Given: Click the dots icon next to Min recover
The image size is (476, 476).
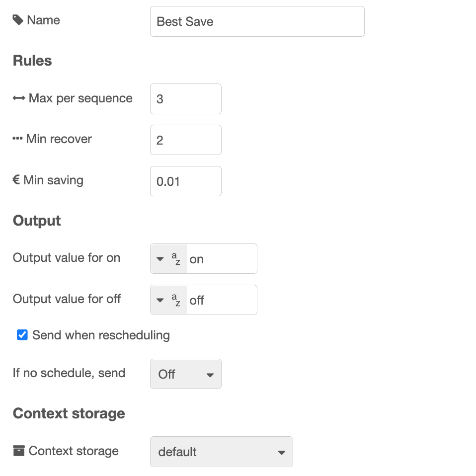Looking at the screenshot, I should [17, 139].
